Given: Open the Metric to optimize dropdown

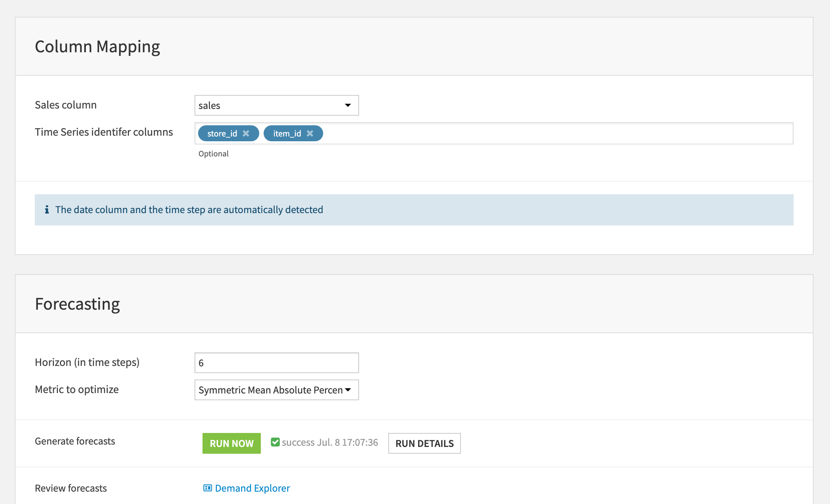Looking at the screenshot, I should point(276,390).
